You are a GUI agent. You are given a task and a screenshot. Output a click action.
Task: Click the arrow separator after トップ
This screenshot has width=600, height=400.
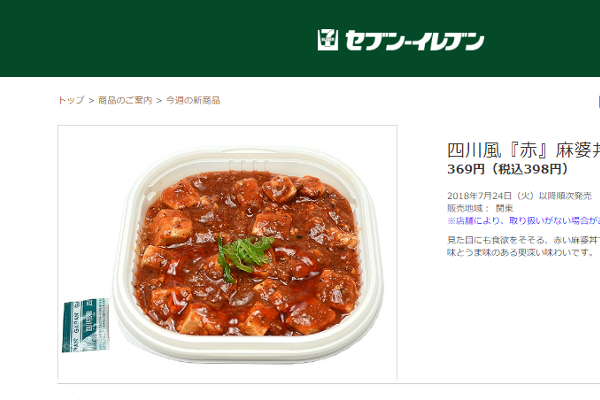tap(91, 101)
